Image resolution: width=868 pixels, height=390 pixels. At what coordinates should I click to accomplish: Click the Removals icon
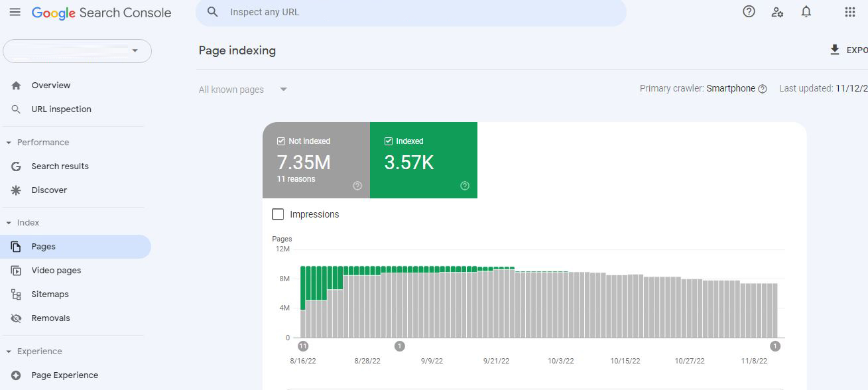pos(17,318)
